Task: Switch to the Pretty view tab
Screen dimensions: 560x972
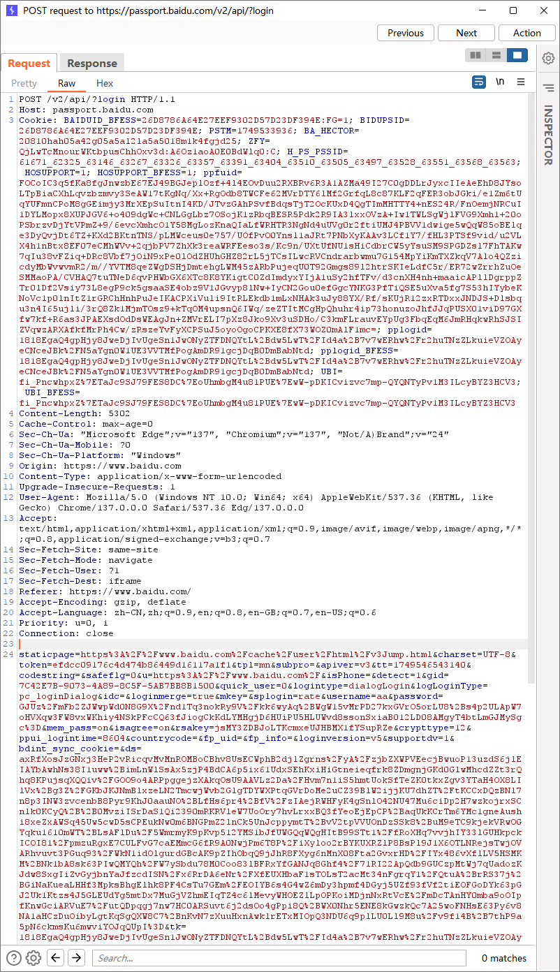Action: click(24, 83)
